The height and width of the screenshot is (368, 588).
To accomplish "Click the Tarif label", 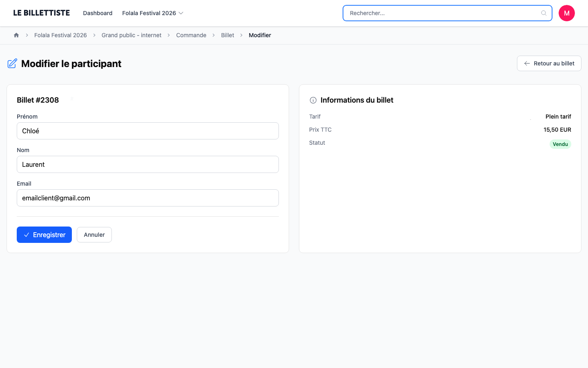I will 315,117.
